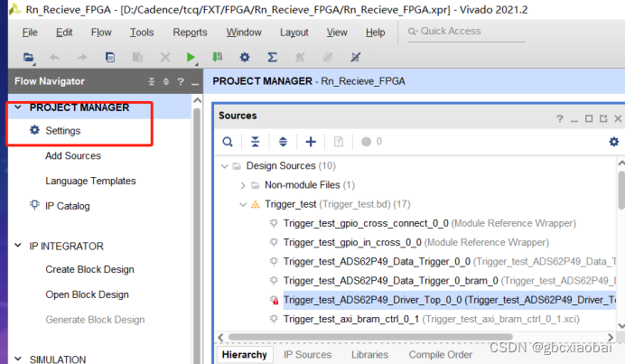Click the last crossed tool icon in toolbar
The image size is (625, 364).
coord(355,58)
